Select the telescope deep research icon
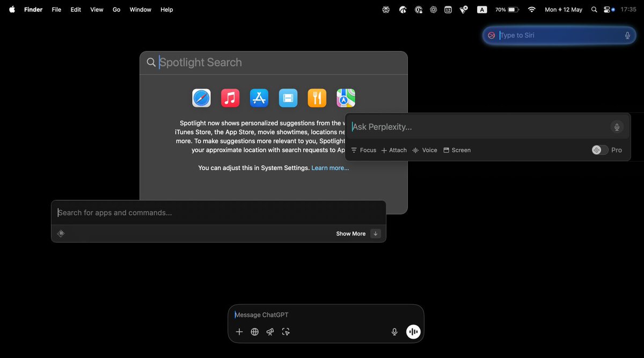The height and width of the screenshot is (358, 644). [270, 332]
